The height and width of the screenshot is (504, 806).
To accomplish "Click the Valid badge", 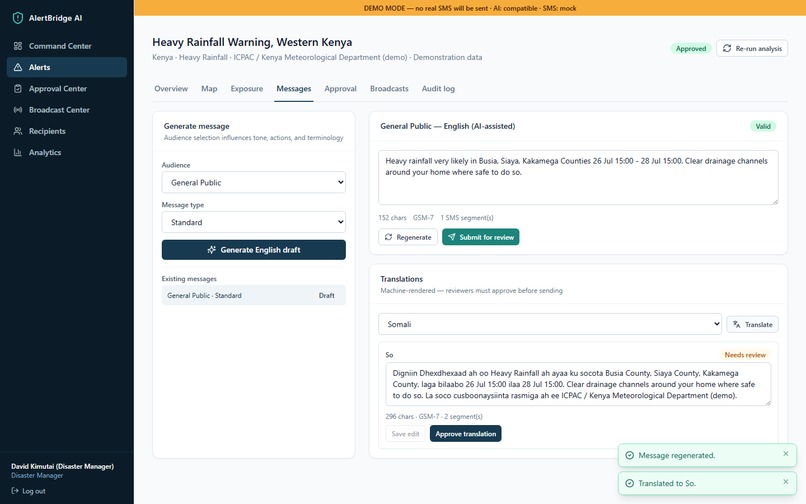I will click(763, 126).
